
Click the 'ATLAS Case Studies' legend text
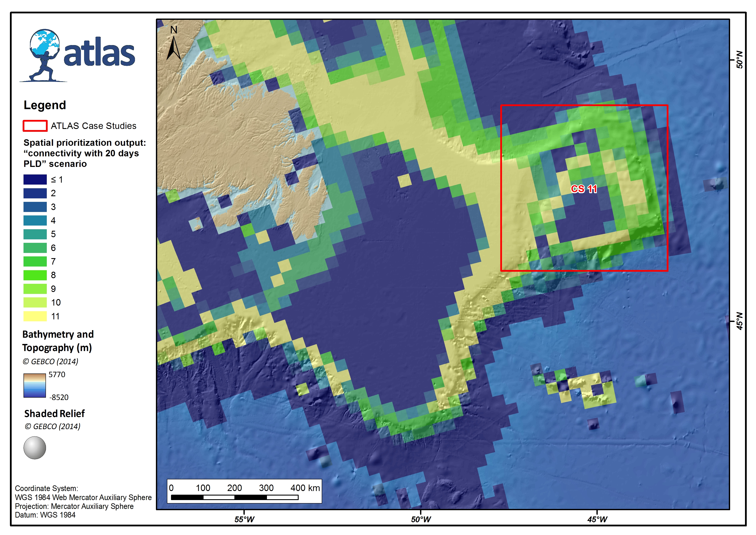click(x=94, y=126)
